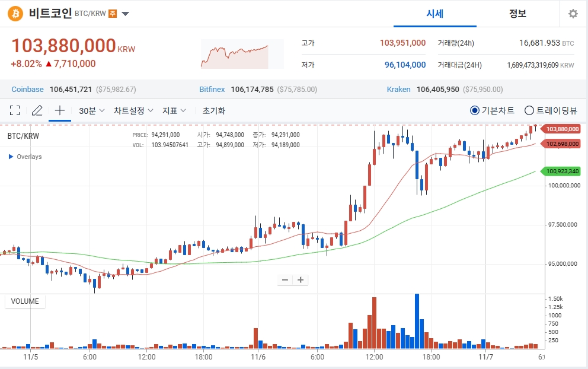Switch to 트레이딩뷰 chart mode
This screenshot has height=369, width=588.
528,110
